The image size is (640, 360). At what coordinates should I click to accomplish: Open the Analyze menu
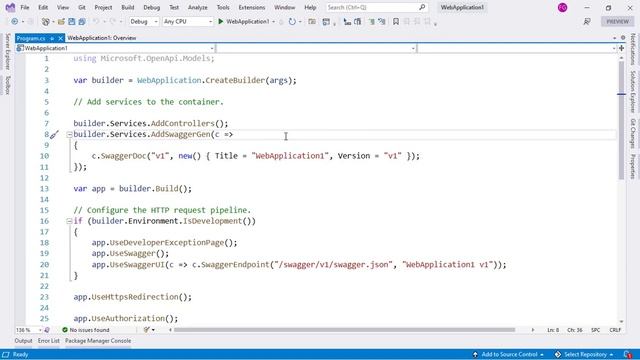coord(198,7)
